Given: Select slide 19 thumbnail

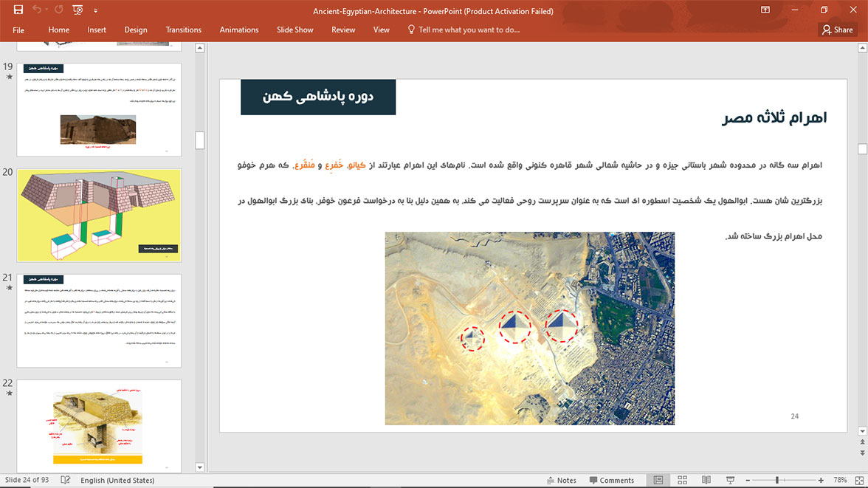Looking at the screenshot, I should (x=99, y=110).
